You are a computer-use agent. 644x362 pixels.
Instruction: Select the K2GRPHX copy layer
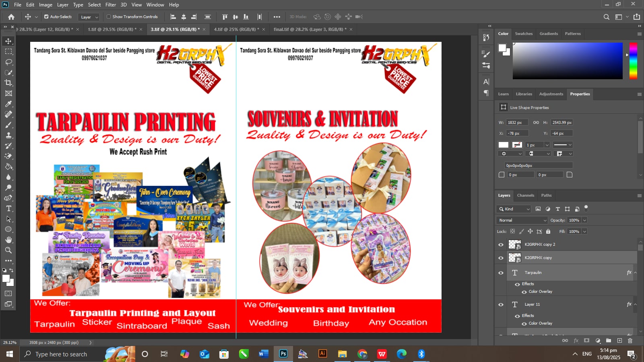tap(538, 258)
